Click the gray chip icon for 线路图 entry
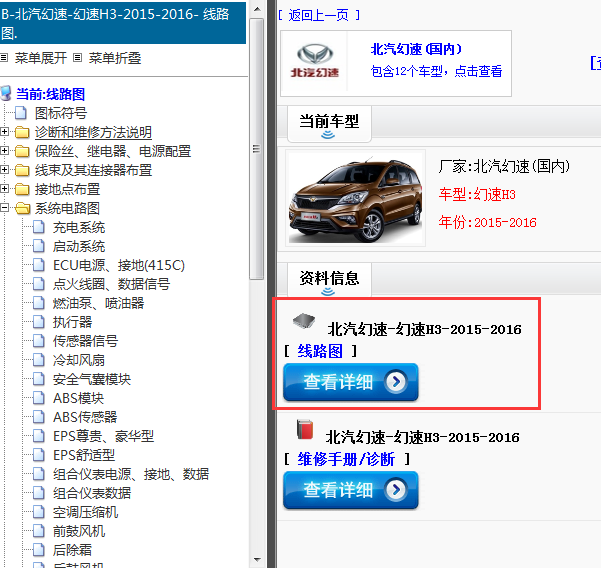 tap(304, 321)
